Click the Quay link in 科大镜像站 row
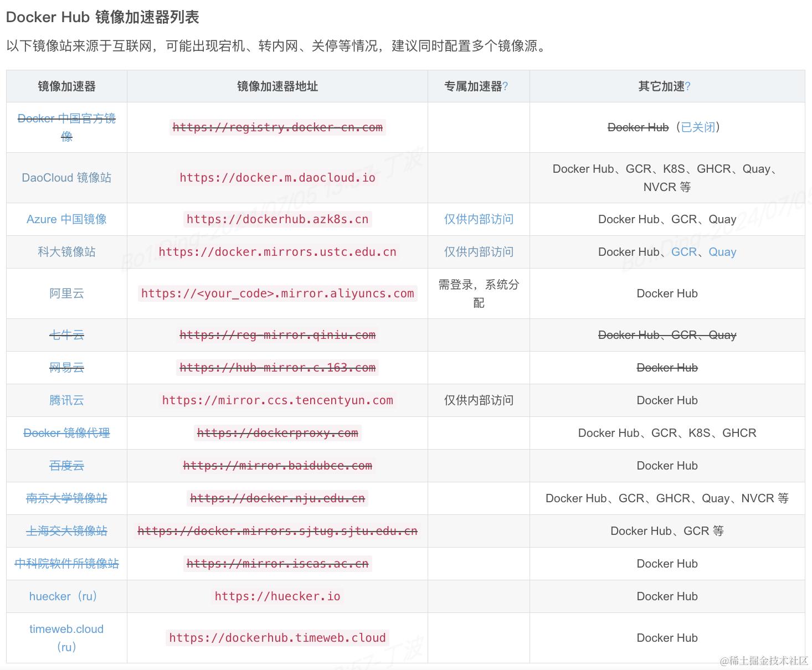Viewport: 812px width, 670px height. (723, 252)
